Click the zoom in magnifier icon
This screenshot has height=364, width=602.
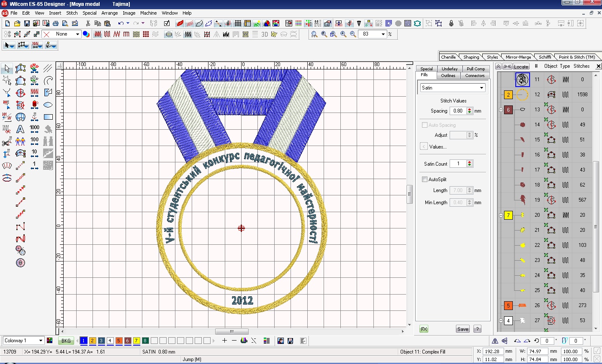point(343,34)
